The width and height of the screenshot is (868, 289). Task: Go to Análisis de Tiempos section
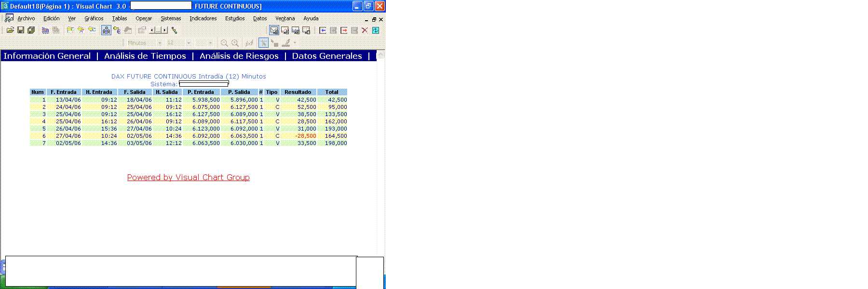[145, 56]
